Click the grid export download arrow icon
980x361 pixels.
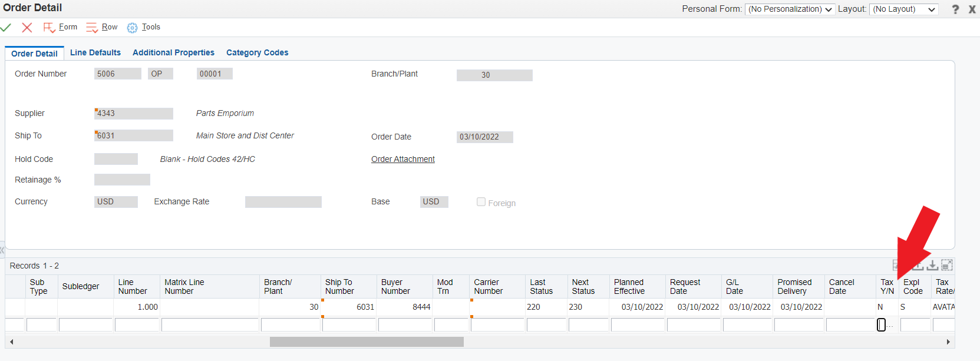click(932, 266)
